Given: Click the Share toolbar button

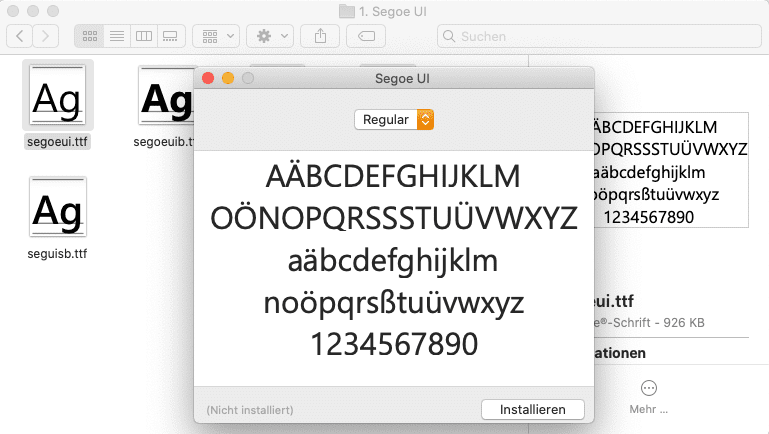Looking at the screenshot, I should click(x=320, y=36).
